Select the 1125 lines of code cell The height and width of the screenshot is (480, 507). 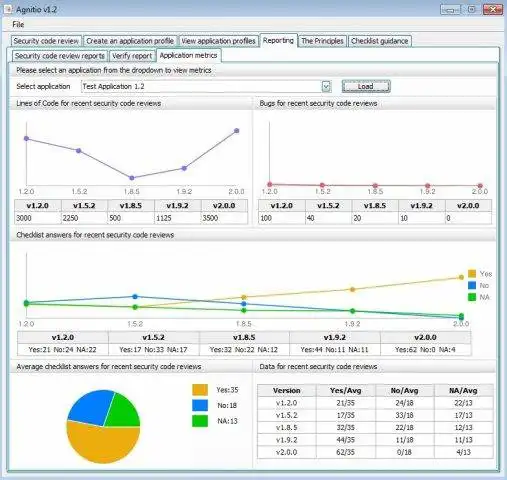tap(178, 218)
